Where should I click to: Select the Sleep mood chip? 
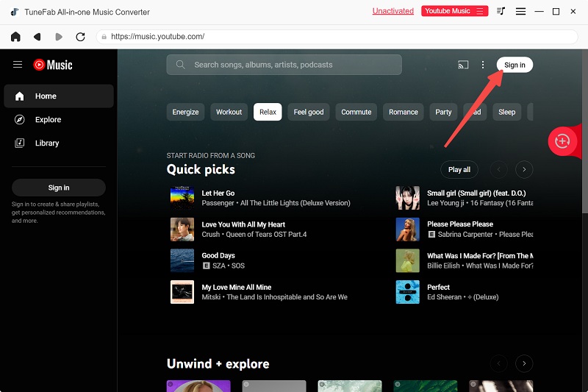(x=506, y=112)
